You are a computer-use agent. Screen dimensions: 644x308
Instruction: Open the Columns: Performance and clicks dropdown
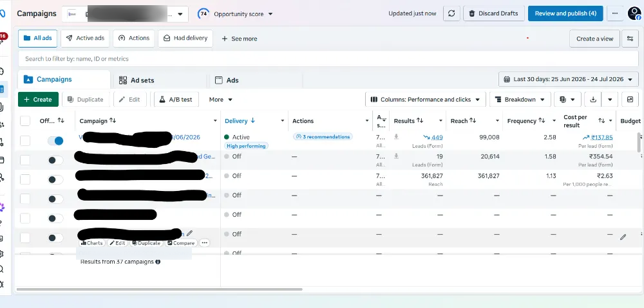426,99
